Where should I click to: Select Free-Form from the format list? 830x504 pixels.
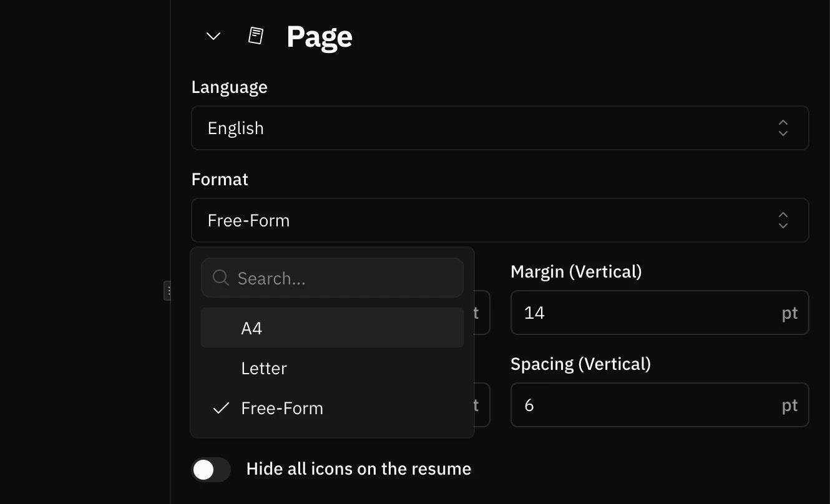click(x=282, y=408)
